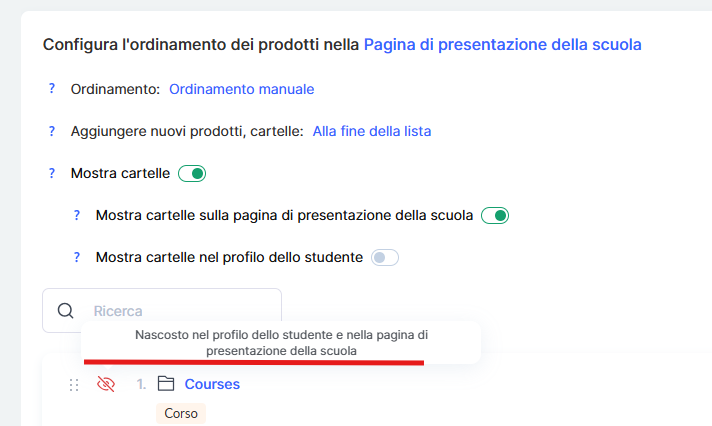The height and width of the screenshot is (426, 712).
Task: Click help icon next to Ordinamento
Action: [x=52, y=89]
